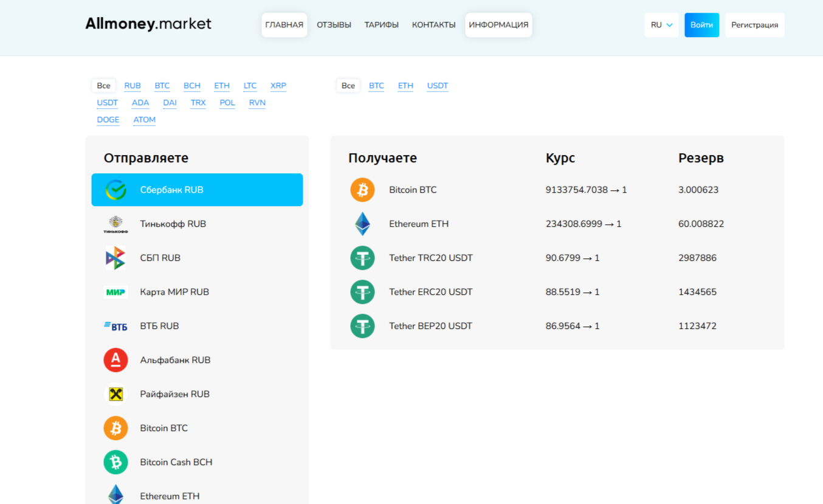Click the SBP colorful triangle icon
This screenshot has height=504, width=823.
(115, 258)
